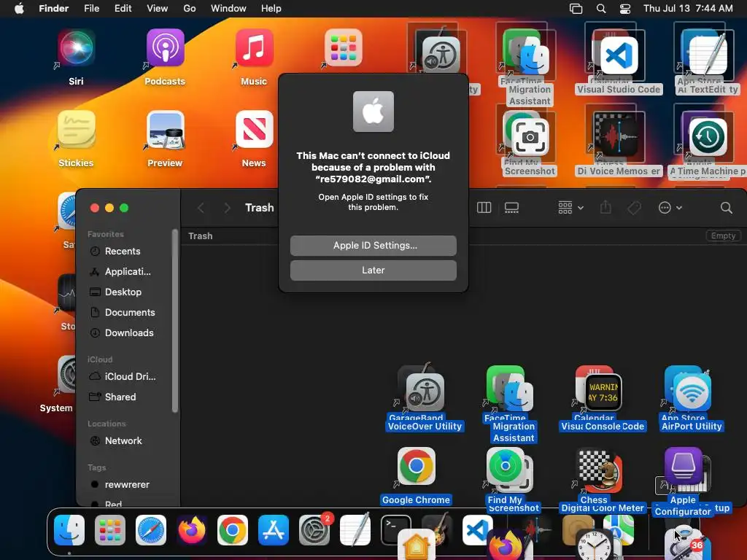Screen dimensions: 747x560
Task: Switch Finder to gallery view
Action: point(511,208)
